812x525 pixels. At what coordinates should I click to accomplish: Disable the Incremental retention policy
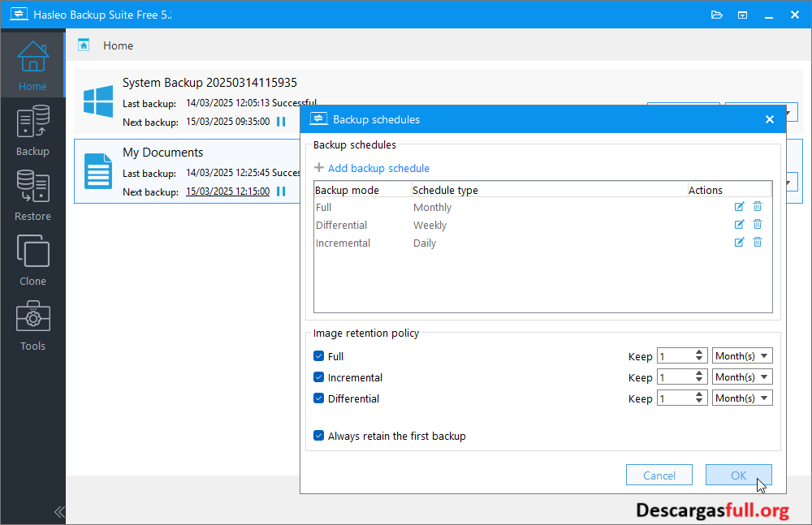pyautogui.click(x=318, y=377)
